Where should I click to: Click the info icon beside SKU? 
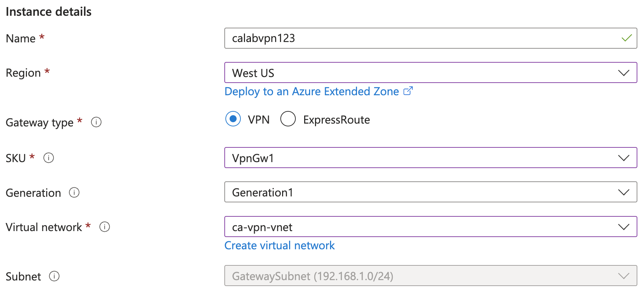(49, 158)
